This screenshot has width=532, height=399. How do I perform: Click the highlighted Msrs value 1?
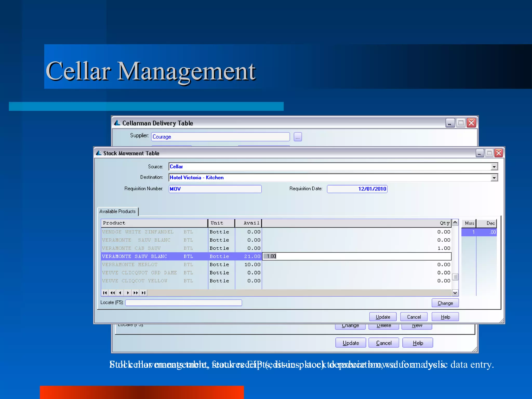(469, 232)
